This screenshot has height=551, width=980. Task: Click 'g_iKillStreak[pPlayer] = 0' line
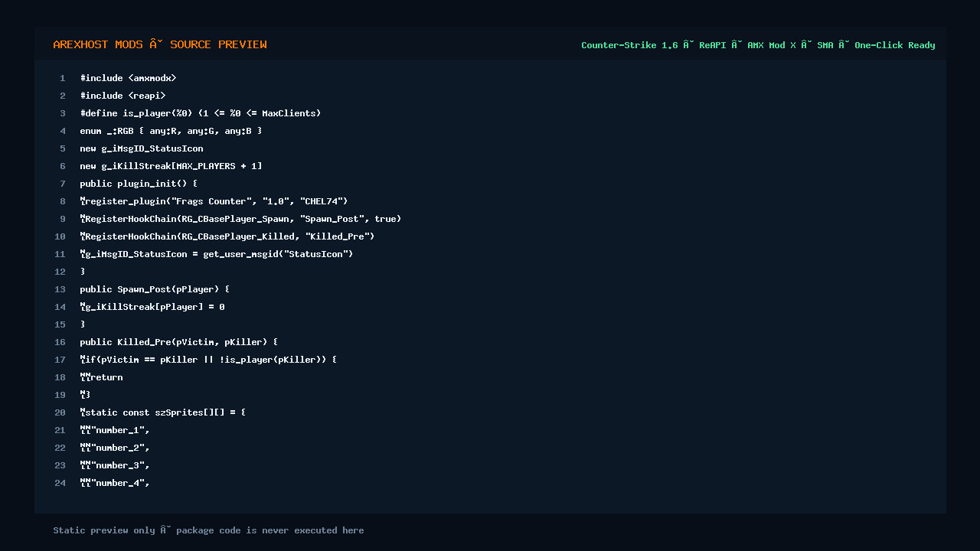click(152, 307)
